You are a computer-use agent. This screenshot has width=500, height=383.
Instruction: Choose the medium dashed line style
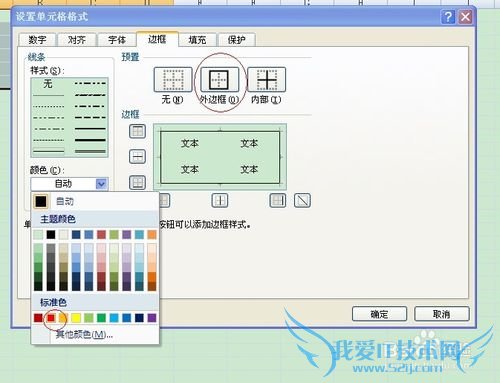click(90, 117)
